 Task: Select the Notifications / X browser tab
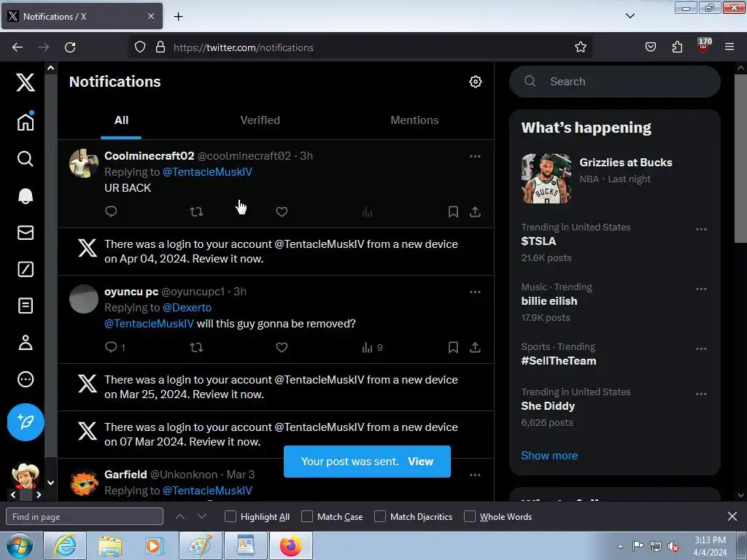[82, 16]
